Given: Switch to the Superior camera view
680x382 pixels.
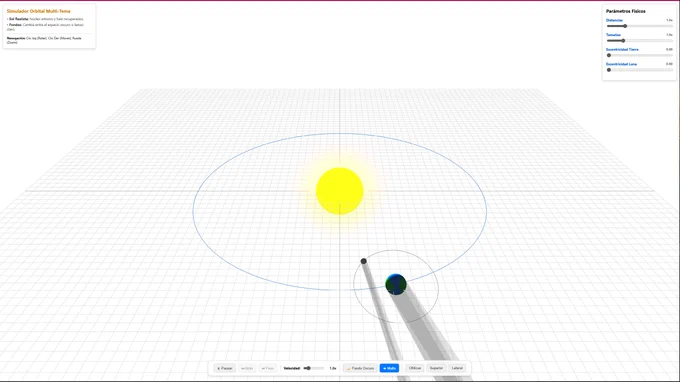Looking at the screenshot, I should pos(436,368).
